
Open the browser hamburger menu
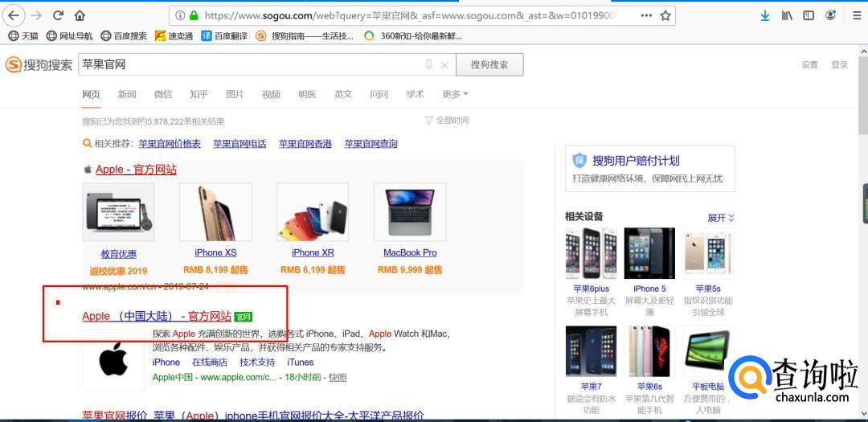(x=857, y=15)
